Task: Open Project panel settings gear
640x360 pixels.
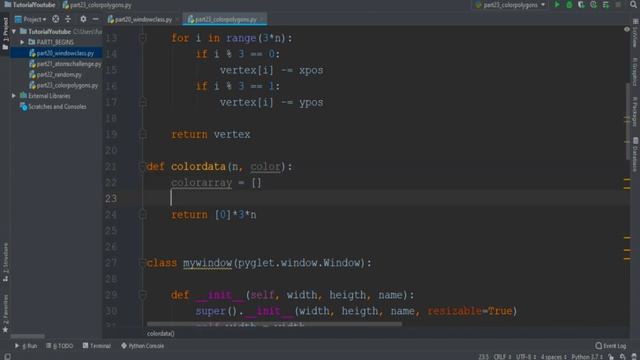Action: pos(83,19)
